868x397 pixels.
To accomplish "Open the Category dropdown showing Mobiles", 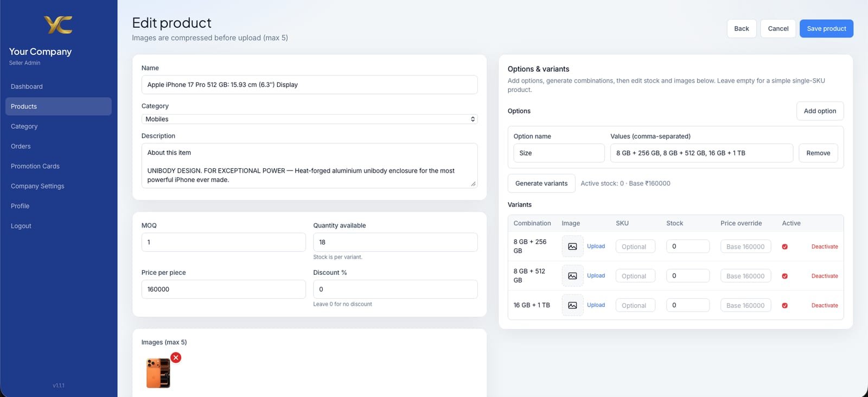I will pyautogui.click(x=309, y=119).
